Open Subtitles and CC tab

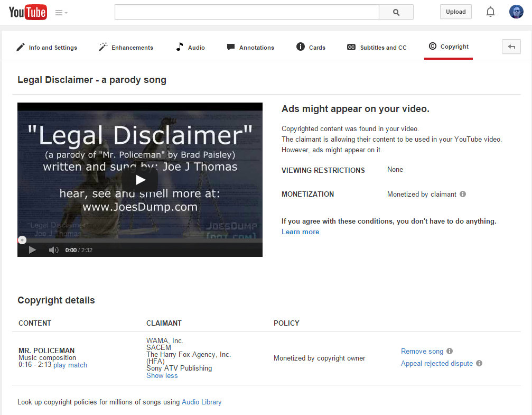point(377,48)
